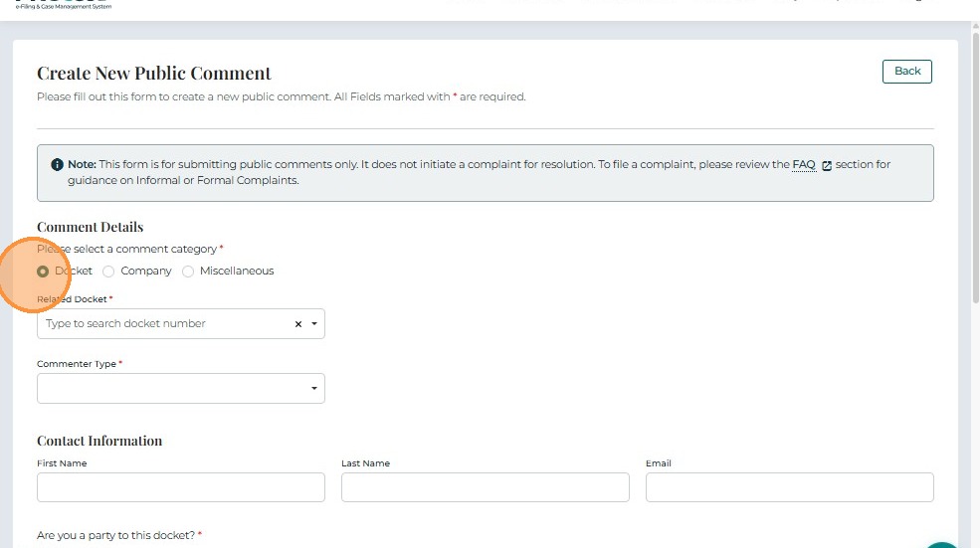Select the Docket comment category radio
The width and height of the screenshot is (980, 548).
click(43, 272)
